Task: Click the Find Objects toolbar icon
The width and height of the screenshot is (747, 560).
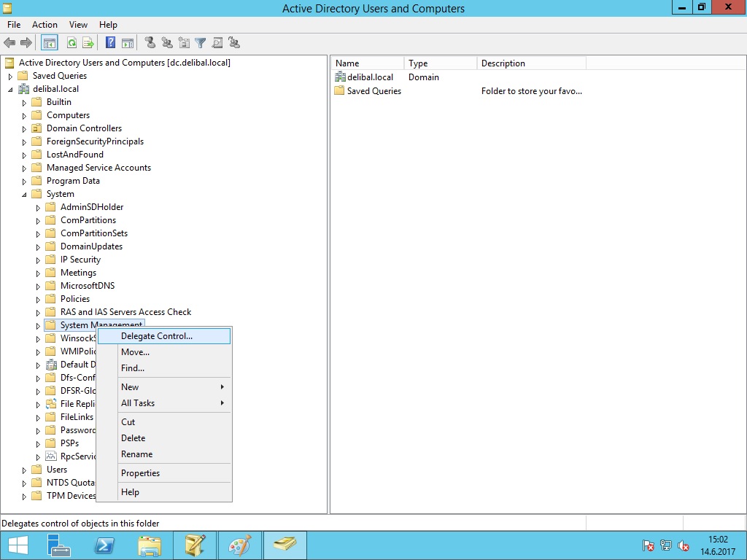Action: [217, 43]
